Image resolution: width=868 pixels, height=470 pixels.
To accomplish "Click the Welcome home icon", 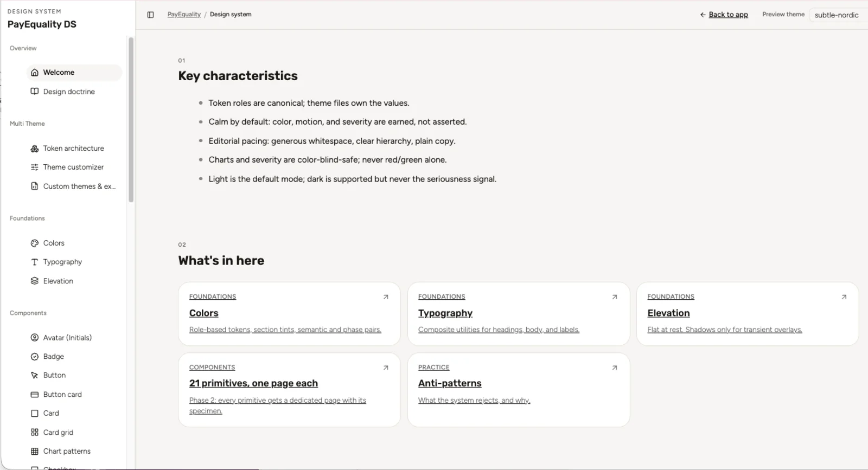I will (35, 73).
